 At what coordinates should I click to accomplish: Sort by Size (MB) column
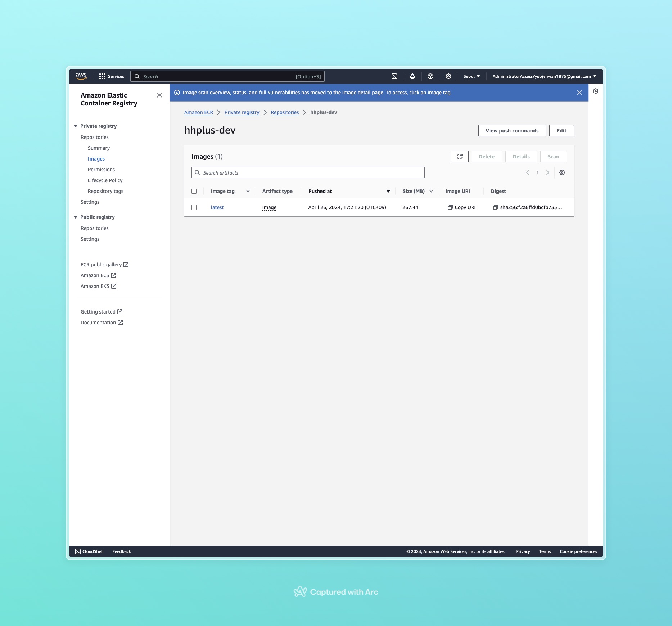coord(431,191)
